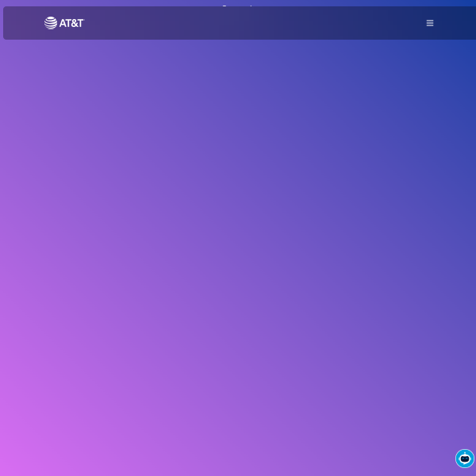Toggle the mobile navigation menu open
This screenshot has height=476, width=476.
coord(430,23)
